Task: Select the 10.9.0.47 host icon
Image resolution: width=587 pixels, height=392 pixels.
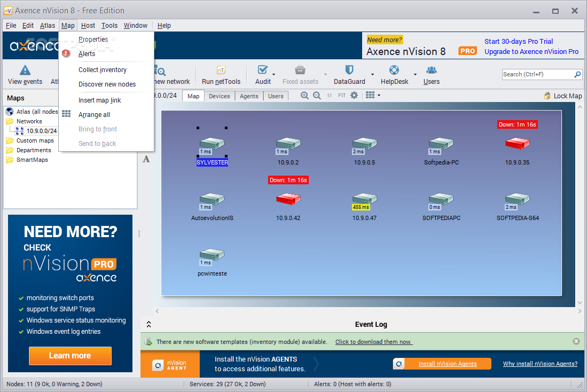Action: click(x=365, y=200)
